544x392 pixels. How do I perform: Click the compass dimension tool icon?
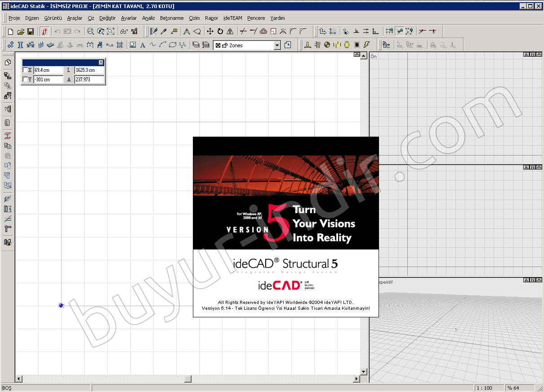187,31
